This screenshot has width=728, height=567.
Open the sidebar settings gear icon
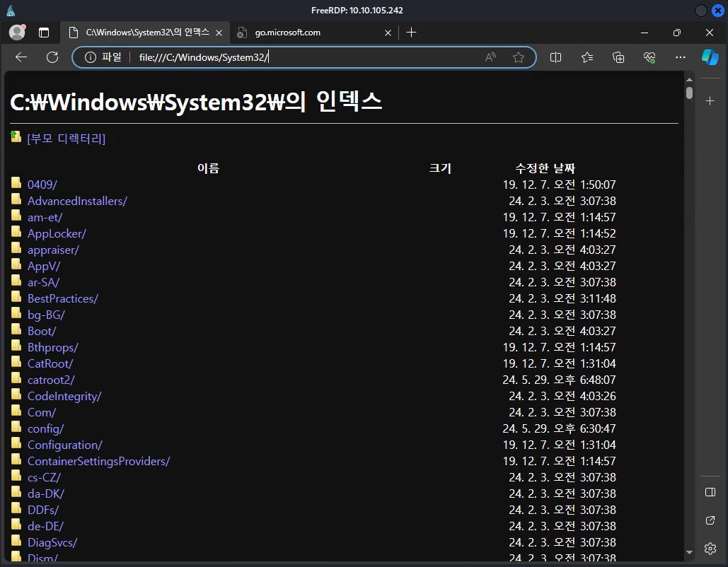(x=710, y=549)
